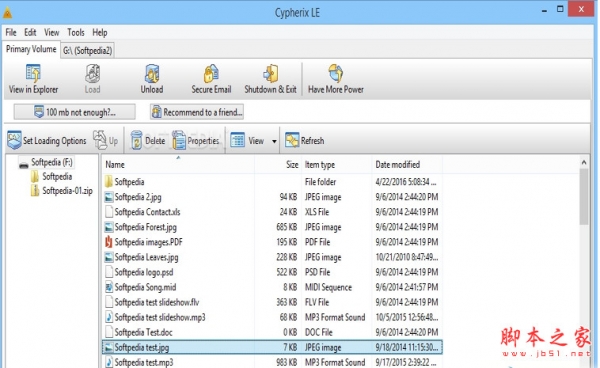The image size is (600, 368).
Task: Select the file Softpedia test slideshow.mp3
Action: click(x=272, y=317)
